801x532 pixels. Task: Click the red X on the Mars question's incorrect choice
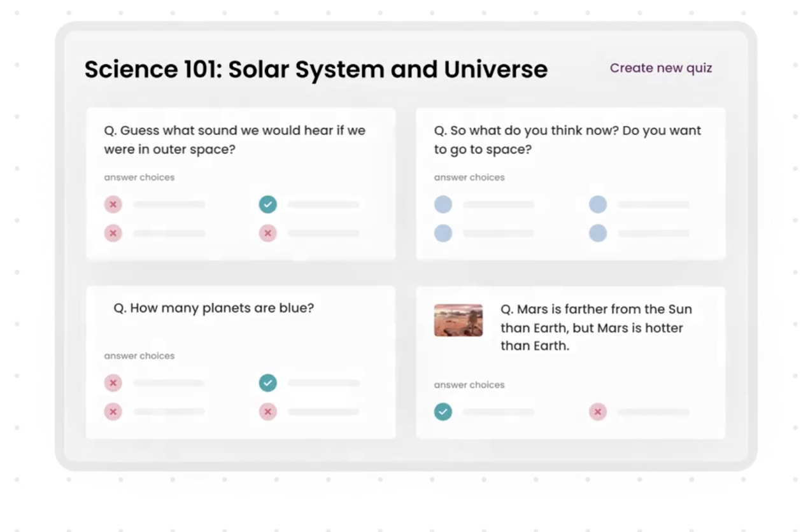click(599, 412)
